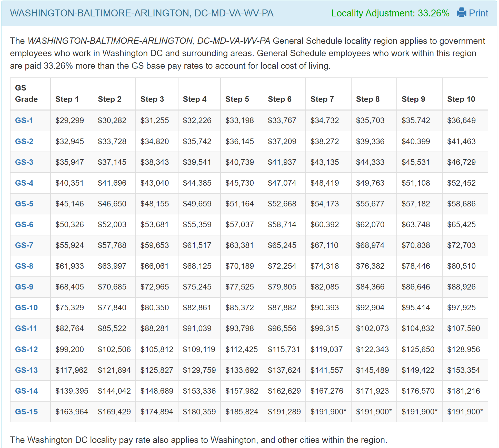Open the GS-7 grade link
Image resolution: width=499 pixels, height=448 pixels.
24,245
